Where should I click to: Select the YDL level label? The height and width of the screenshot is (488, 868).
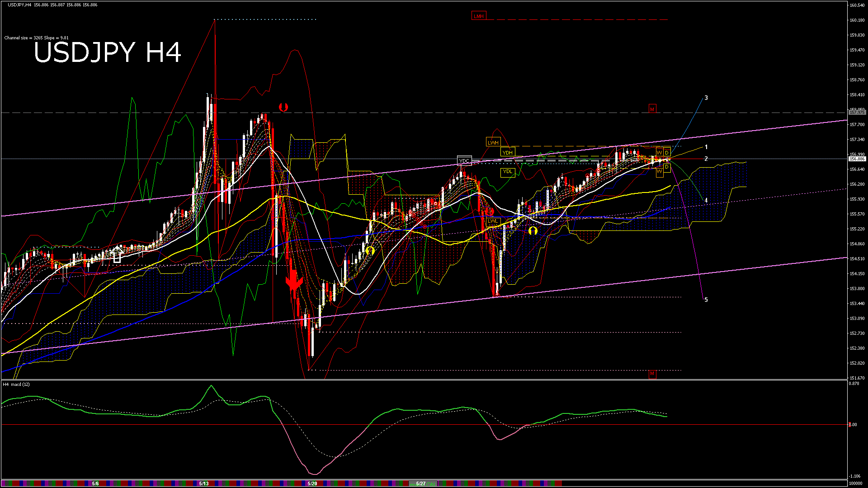(x=508, y=172)
